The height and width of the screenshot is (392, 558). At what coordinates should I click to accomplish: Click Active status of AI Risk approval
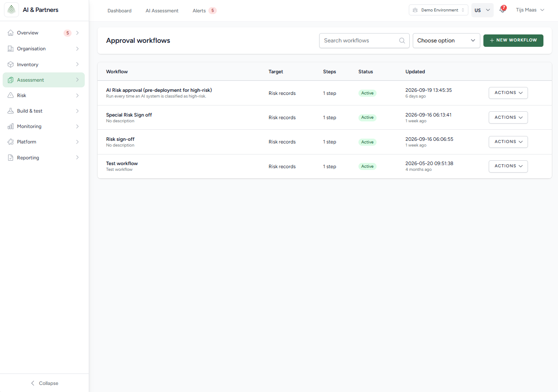point(367,93)
